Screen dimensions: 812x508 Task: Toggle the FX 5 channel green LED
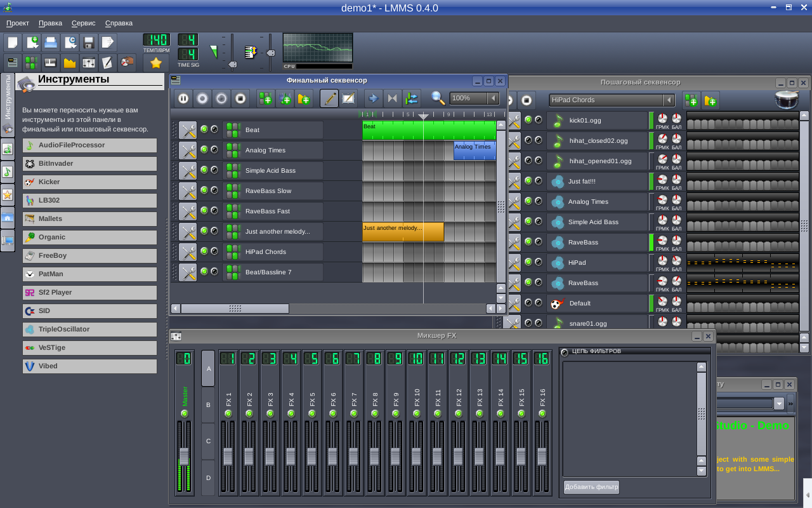coord(312,413)
